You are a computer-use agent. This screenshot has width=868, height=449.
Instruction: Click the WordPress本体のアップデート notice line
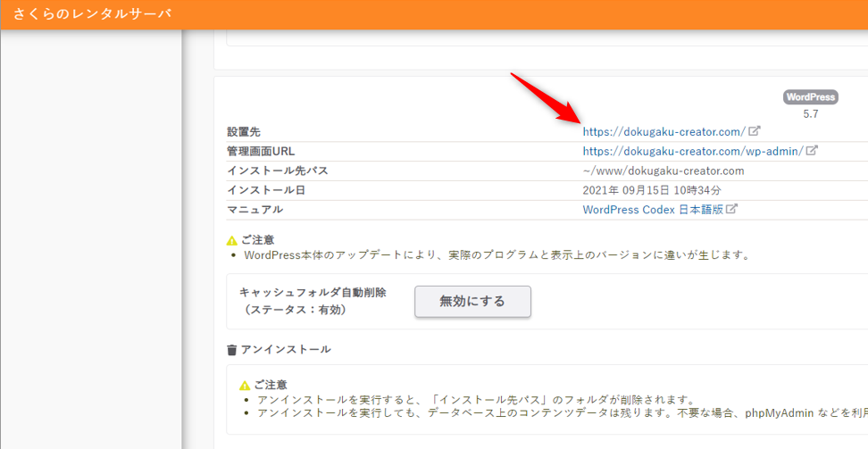[x=497, y=255]
